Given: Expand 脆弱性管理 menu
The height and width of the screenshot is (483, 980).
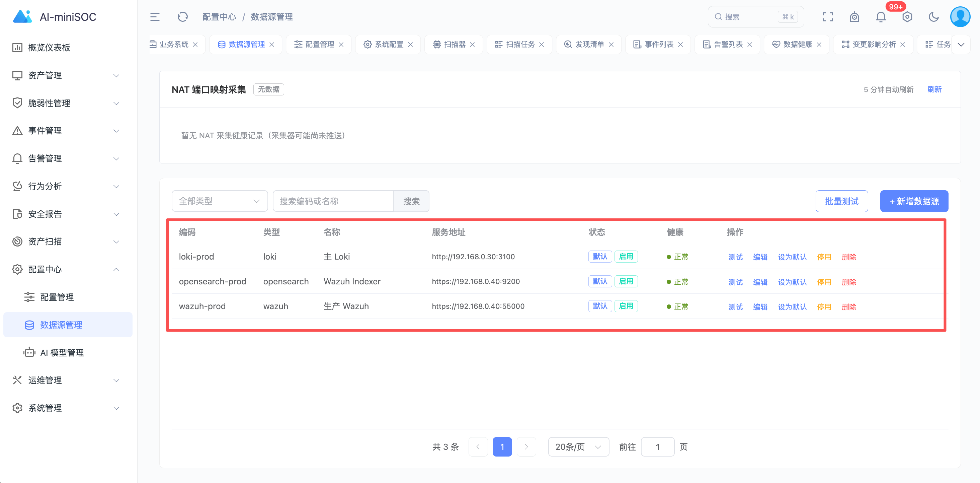Looking at the screenshot, I should (x=69, y=103).
